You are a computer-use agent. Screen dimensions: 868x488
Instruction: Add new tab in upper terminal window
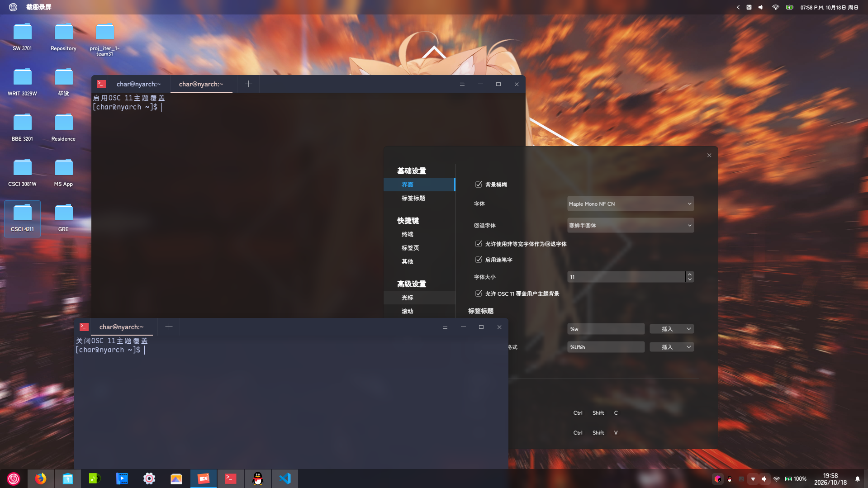pyautogui.click(x=248, y=84)
